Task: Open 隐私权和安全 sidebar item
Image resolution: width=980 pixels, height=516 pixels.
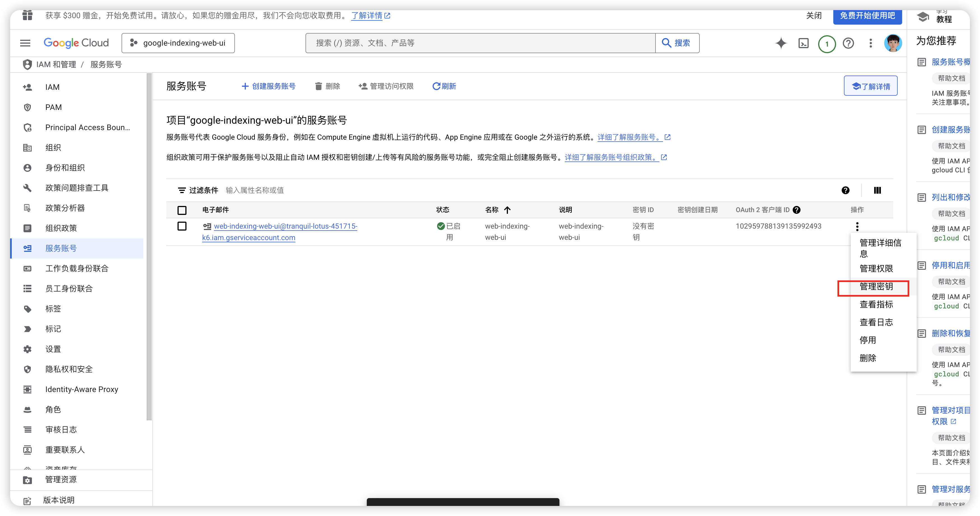Action: (x=77, y=369)
